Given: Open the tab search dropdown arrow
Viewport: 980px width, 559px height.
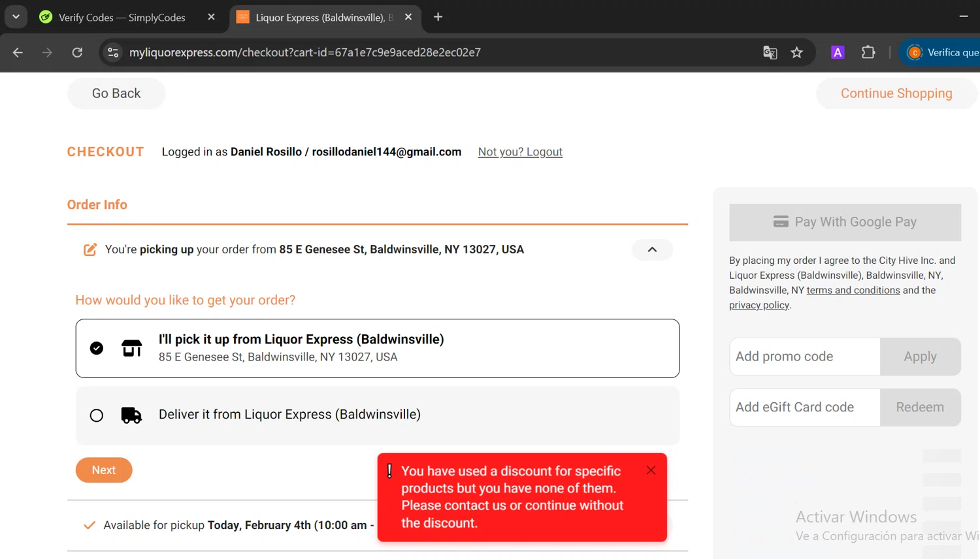Looking at the screenshot, I should click(16, 17).
